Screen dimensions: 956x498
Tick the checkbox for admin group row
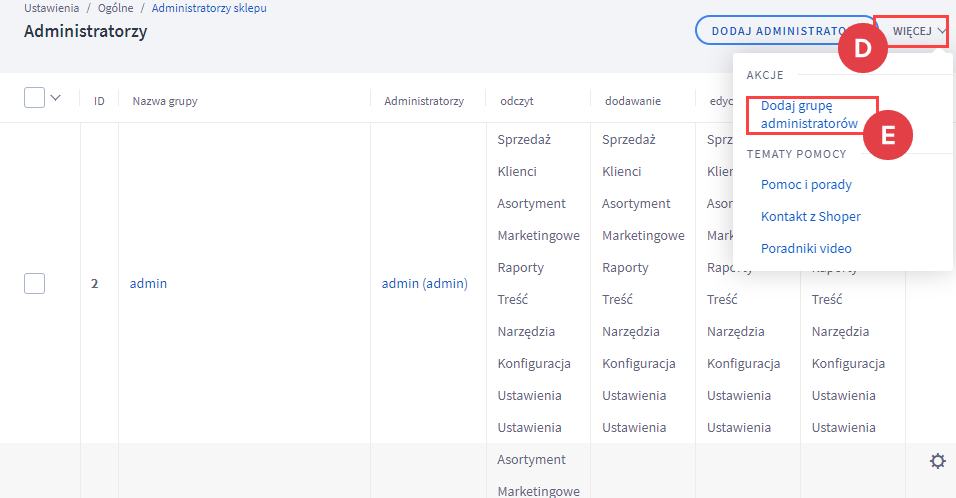tap(34, 283)
